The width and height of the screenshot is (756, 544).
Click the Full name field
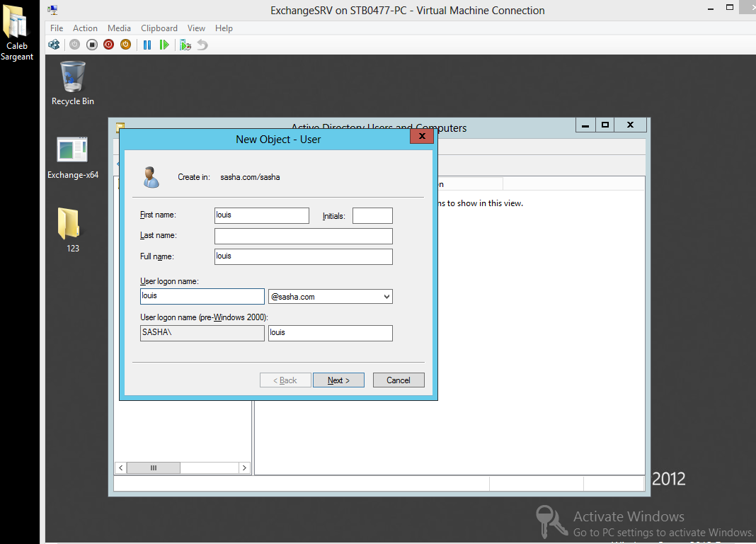[x=304, y=256]
